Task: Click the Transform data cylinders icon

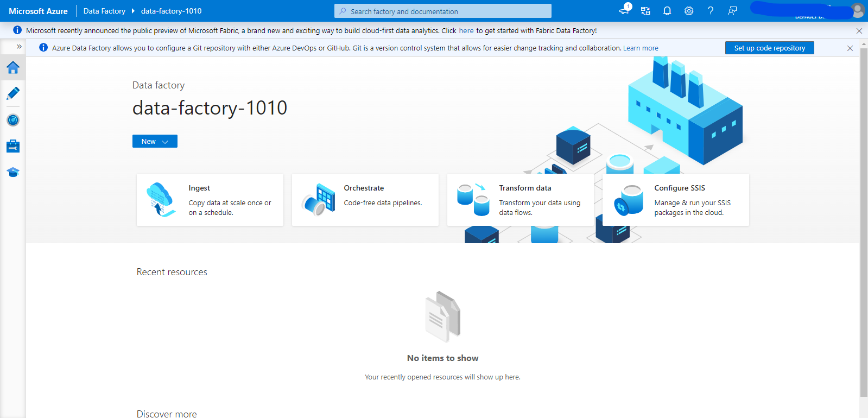Action: tap(473, 200)
